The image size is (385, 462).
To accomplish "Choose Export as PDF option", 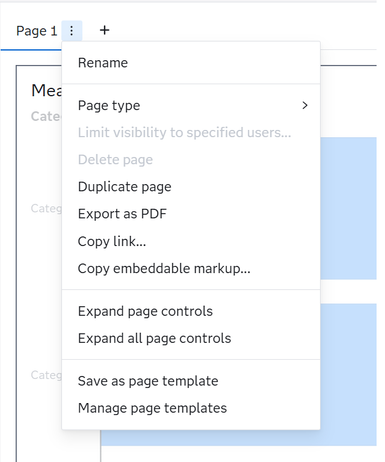I will tap(191, 214).
